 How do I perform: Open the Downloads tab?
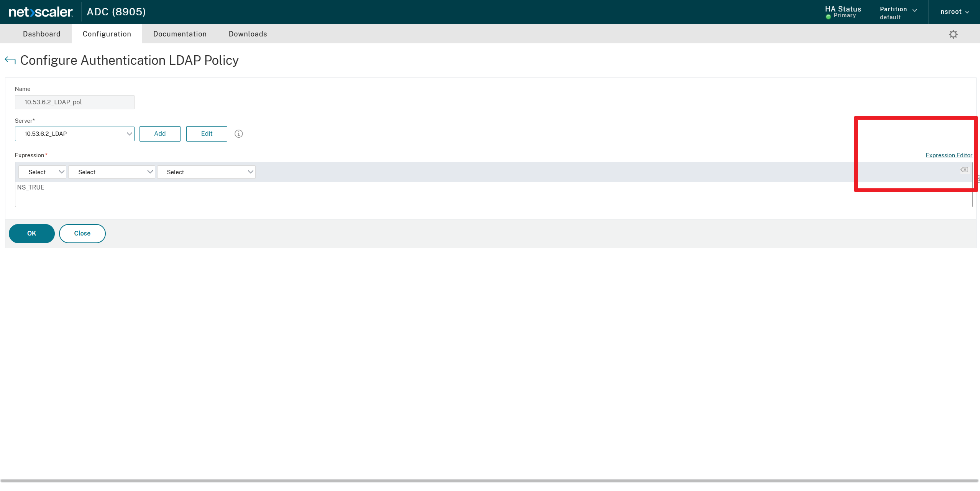(248, 34)
